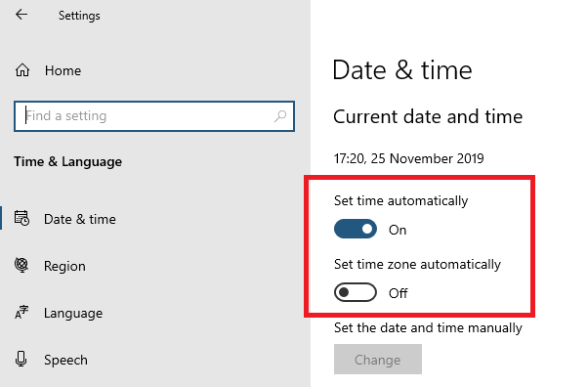Click the Time & Language heading

67,162
